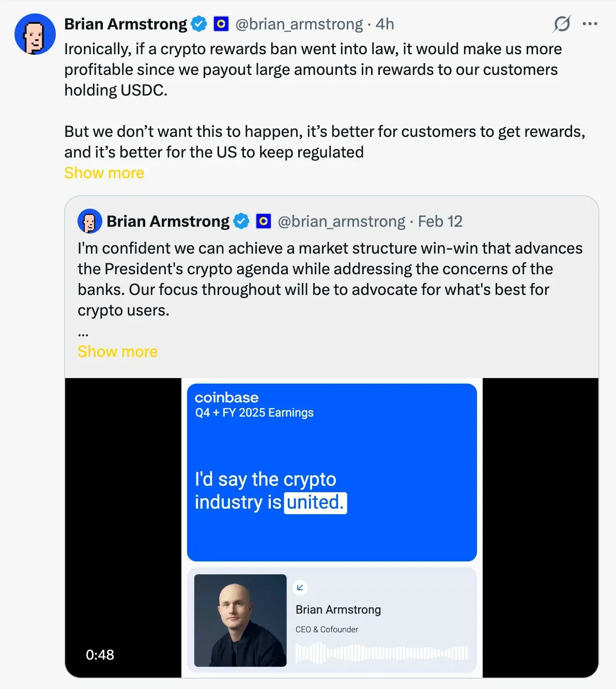The image size is (616, 689).
Task: Click the audio waveform in video
Action: pos(381,653)
